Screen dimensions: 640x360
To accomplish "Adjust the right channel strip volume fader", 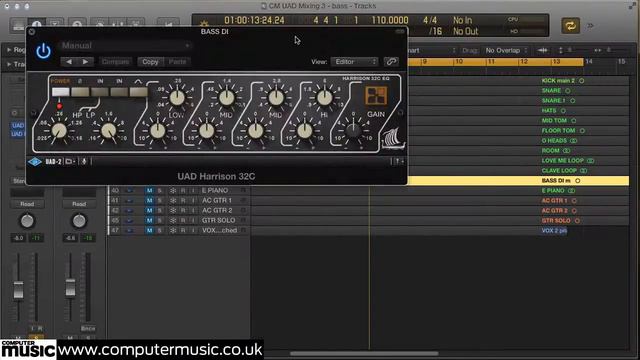I will 70,287.
